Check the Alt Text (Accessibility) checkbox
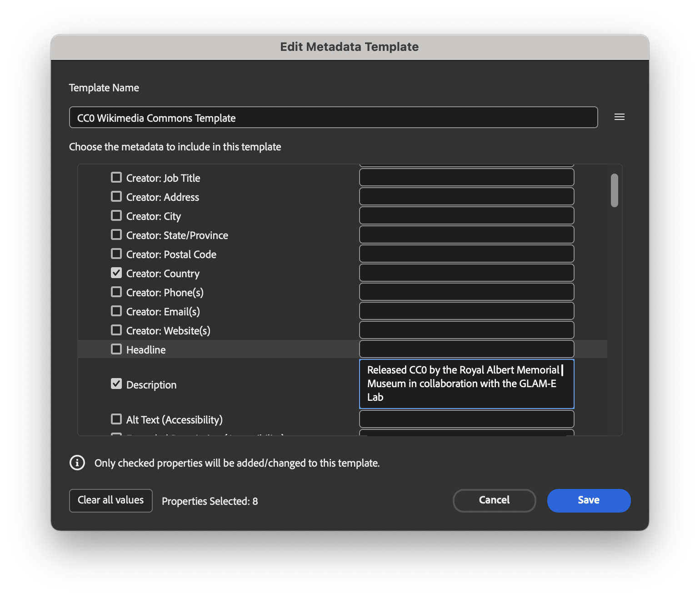This screenshot has width=700, height=598. pyautogui.click(x=116, y=419)
